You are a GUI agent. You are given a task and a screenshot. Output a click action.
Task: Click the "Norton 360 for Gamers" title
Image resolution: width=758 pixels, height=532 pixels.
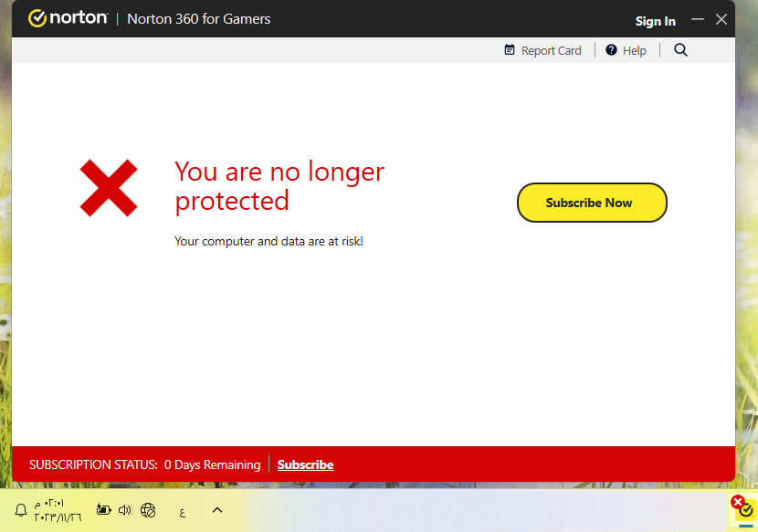199,19
